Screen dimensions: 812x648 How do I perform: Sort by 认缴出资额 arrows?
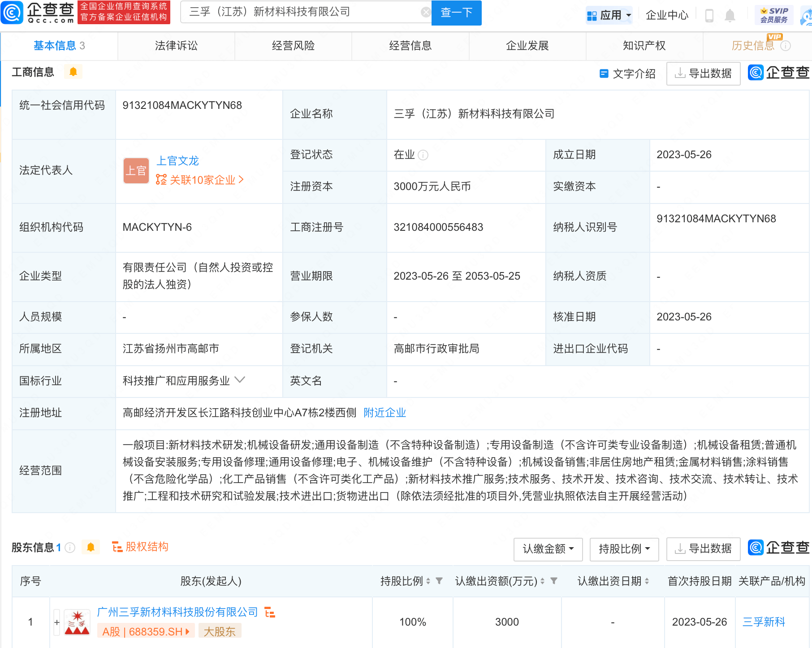click(x=542, y=581)
